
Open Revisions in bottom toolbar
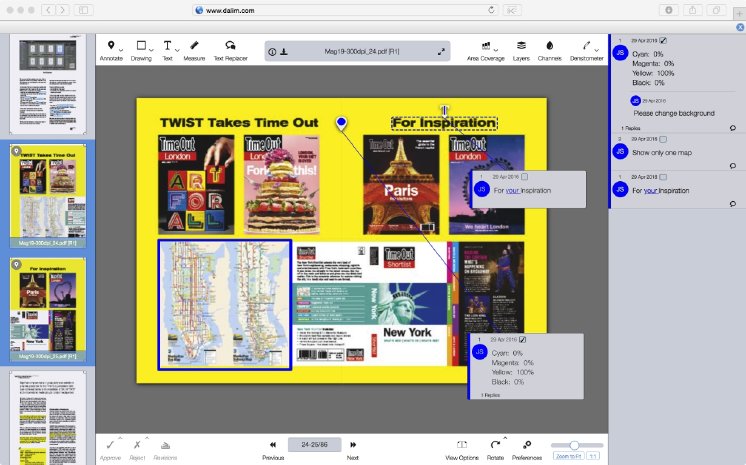point(165,445)
